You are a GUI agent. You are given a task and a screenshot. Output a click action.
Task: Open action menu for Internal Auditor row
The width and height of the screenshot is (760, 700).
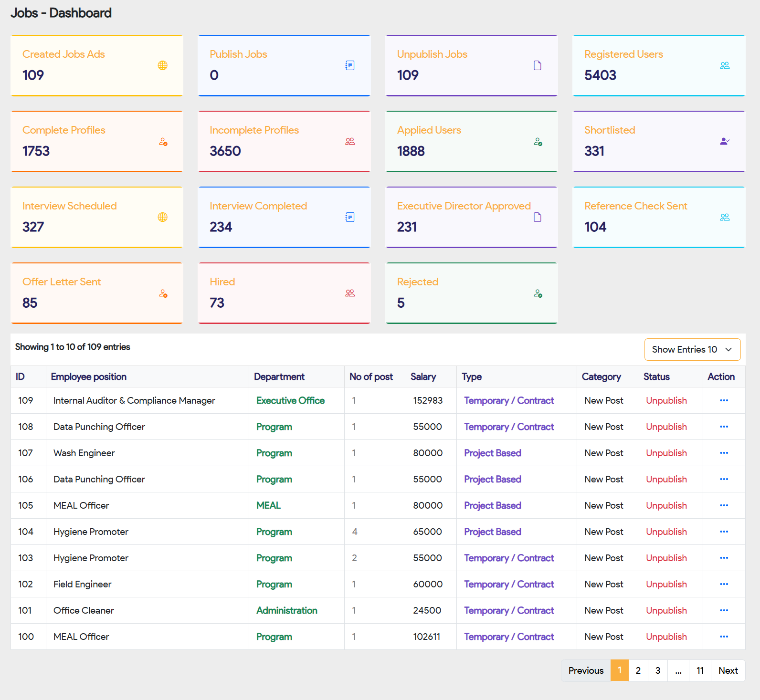tap(724, 400)
